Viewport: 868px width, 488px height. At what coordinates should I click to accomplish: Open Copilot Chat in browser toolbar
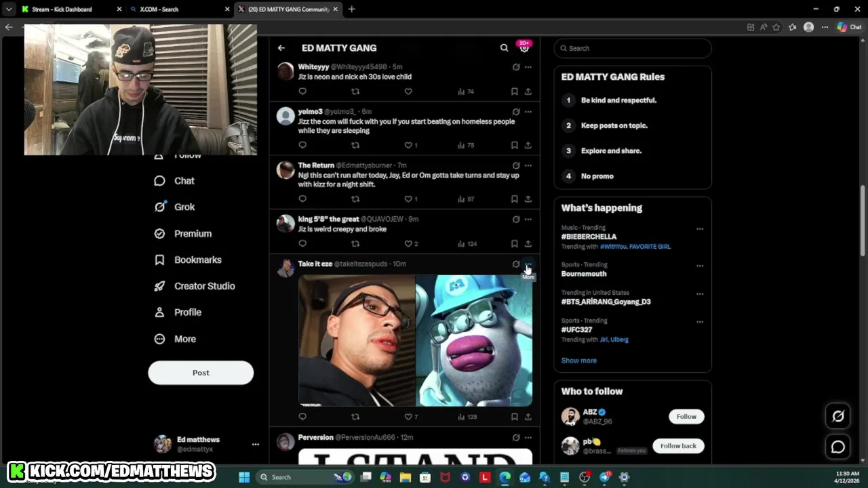848,27
